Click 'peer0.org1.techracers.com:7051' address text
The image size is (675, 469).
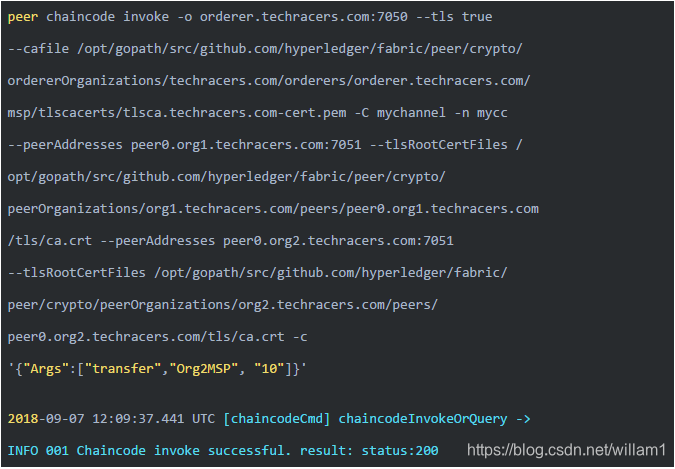[x=246, y=145]
